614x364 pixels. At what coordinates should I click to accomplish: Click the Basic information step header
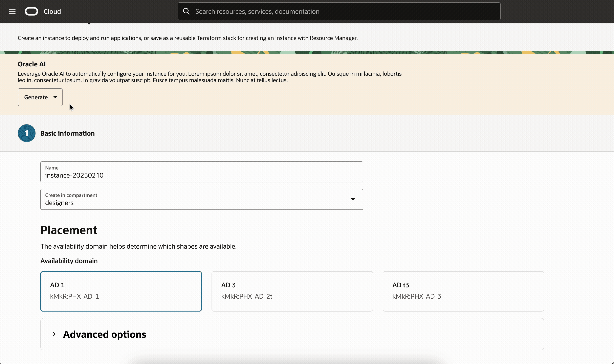[67, 133]
